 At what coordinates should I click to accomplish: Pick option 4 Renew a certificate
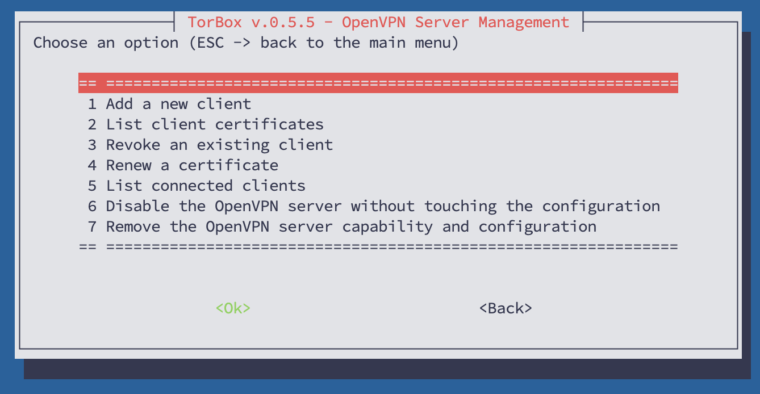(183, 165)
